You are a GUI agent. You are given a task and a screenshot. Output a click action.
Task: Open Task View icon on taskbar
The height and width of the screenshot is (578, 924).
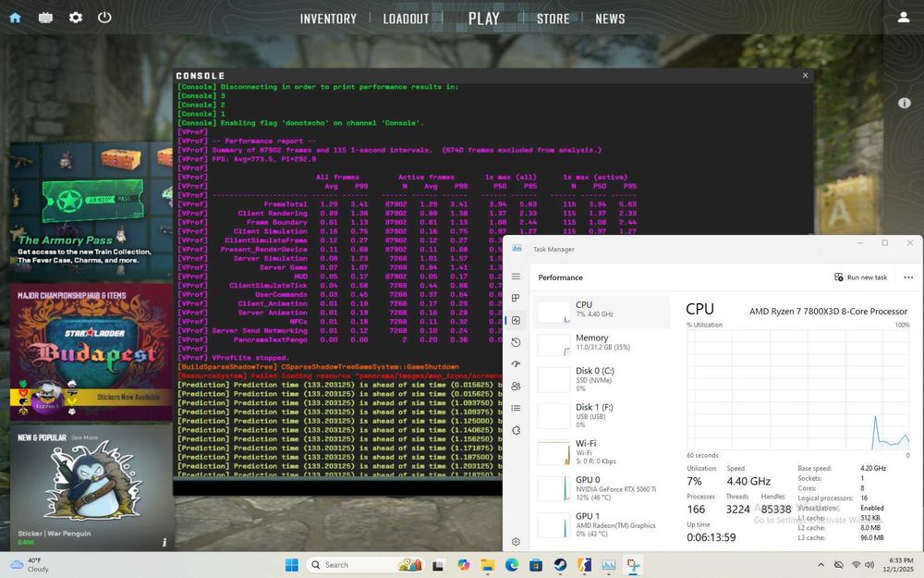click(438, 565)
